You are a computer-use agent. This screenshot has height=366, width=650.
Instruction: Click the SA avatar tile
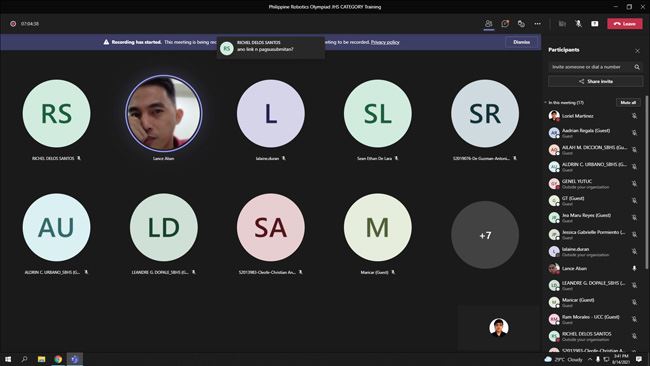271,227
